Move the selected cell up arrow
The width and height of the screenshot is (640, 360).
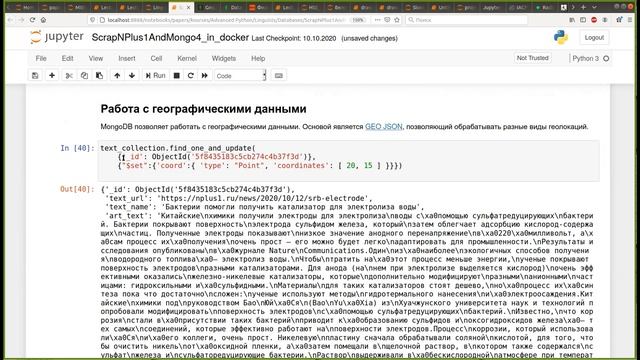[117, 76]
